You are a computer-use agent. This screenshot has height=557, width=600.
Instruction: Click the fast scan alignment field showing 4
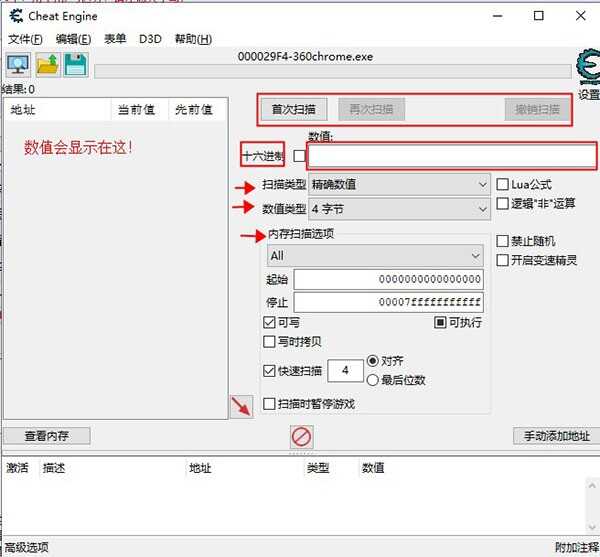345,370
